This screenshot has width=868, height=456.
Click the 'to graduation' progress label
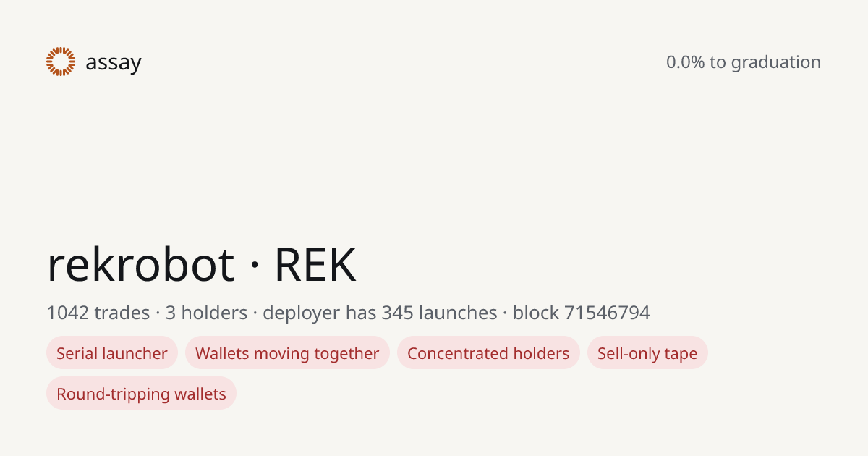765,62
